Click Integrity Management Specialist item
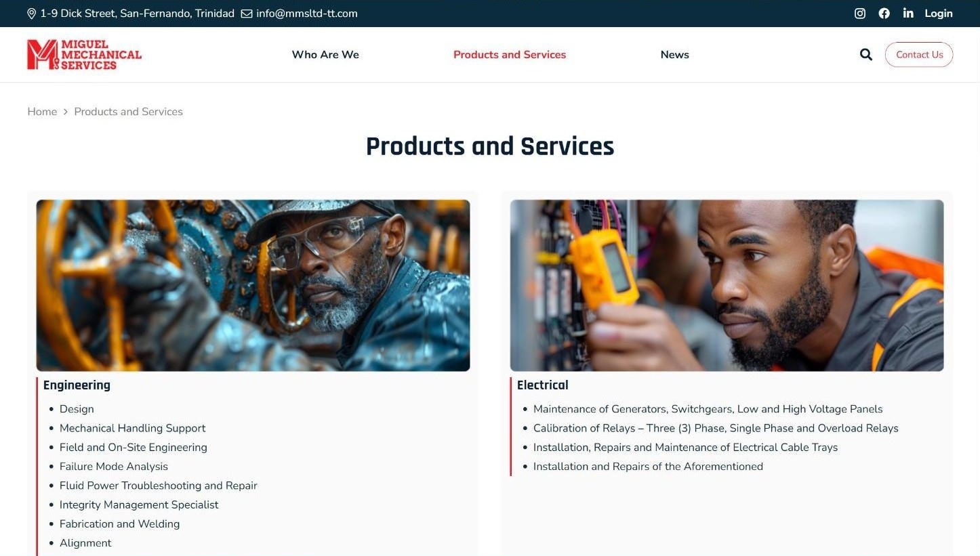 139,505
